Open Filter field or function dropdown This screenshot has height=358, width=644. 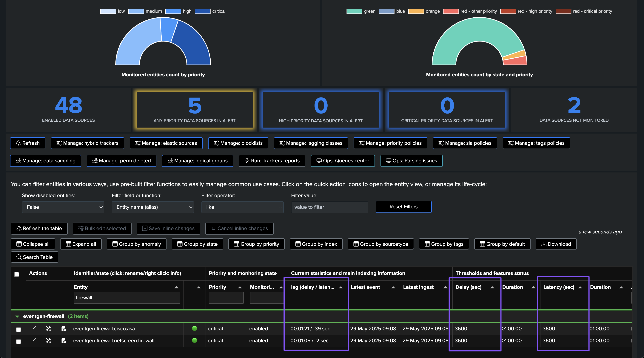[152, 207]
